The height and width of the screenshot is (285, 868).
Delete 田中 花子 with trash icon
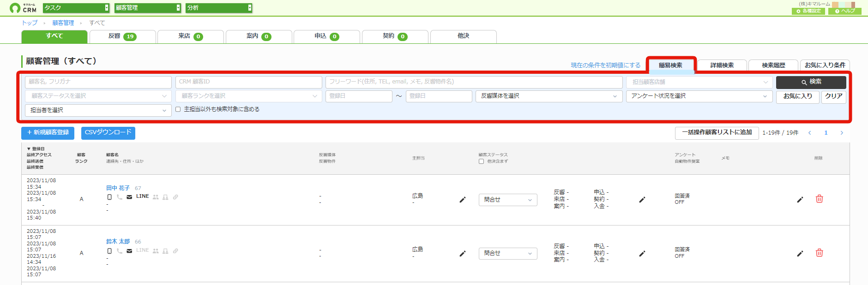coord(819,199)
